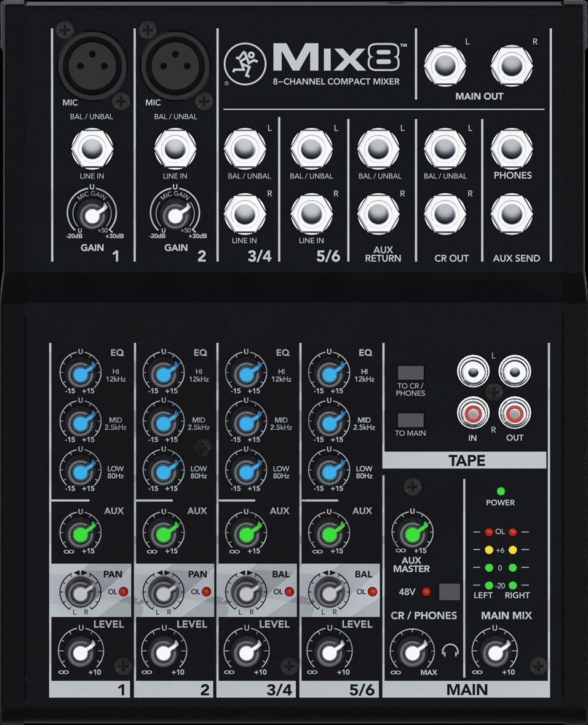Click the channel 3/4 LEVEL knob
Viewport: 588px width, 725px height.
click(246, 652)
